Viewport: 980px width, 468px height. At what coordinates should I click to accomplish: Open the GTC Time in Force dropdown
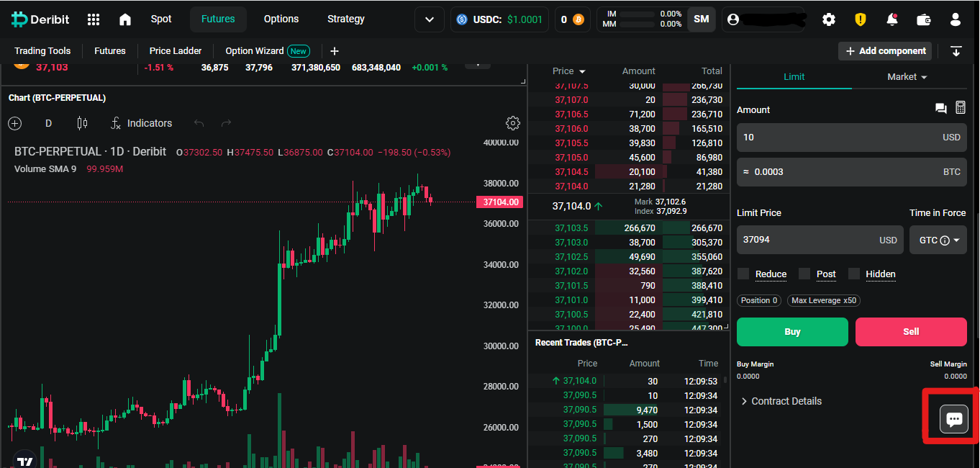click(938, 240)
